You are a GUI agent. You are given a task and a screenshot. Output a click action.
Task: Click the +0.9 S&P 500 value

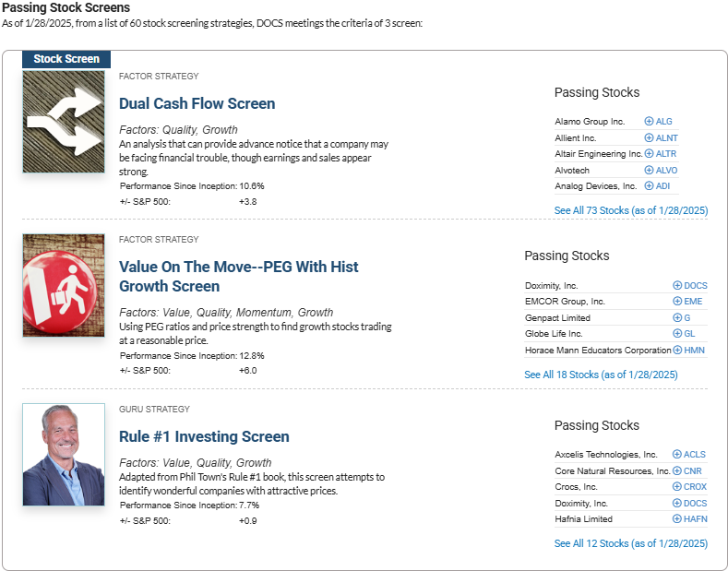click(x=248, y=521)
